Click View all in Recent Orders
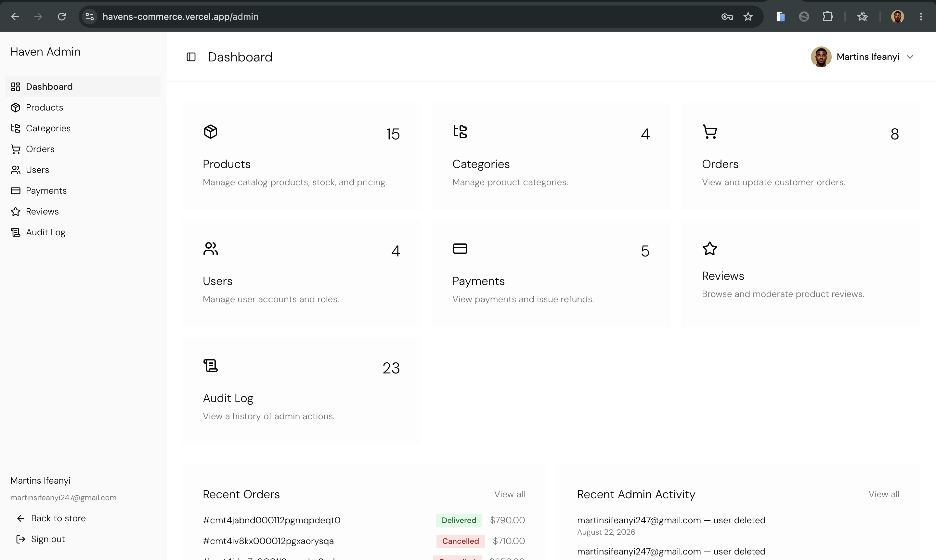Image resolution: width=936 pixels, height=560 pixels. 509,494
